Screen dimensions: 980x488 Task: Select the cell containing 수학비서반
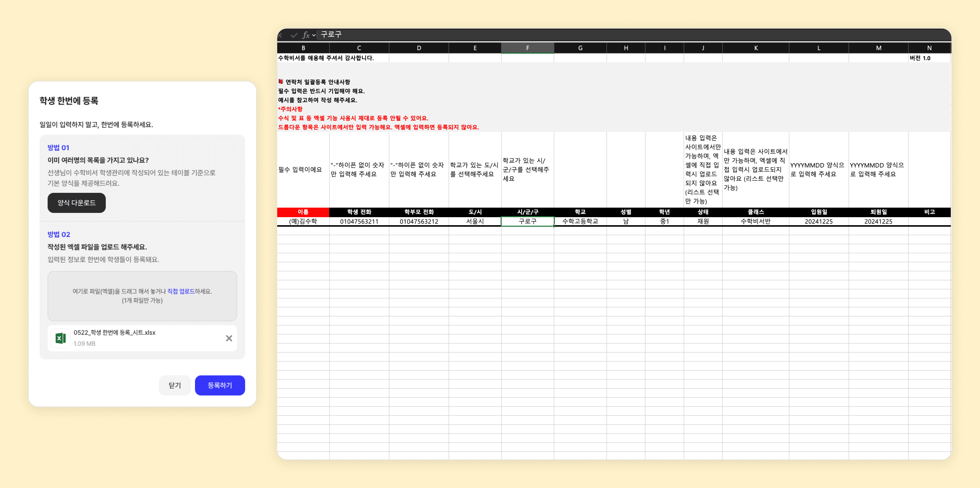click(x=755, y=221)
